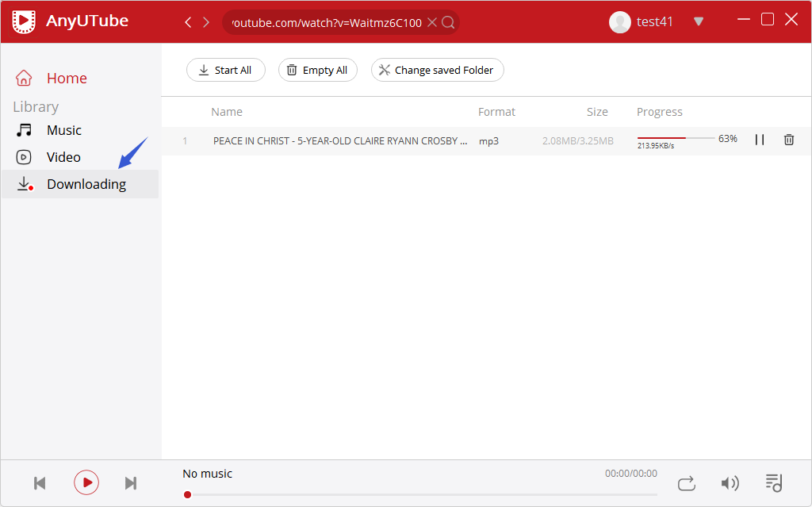Image resolution: width=812 pixels, height=507 pixels.
Task: Click the Progress column header
Action: click(x=660, y=112)
